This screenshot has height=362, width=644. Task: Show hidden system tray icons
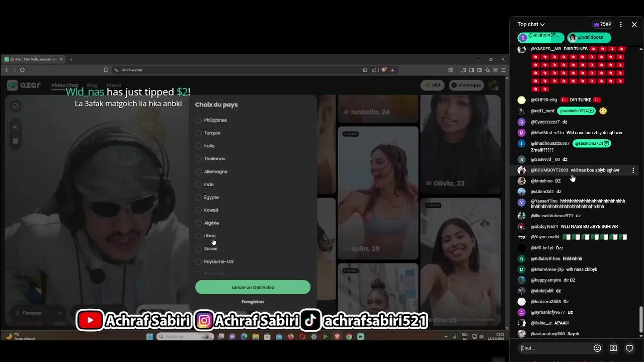click(446, 336)
